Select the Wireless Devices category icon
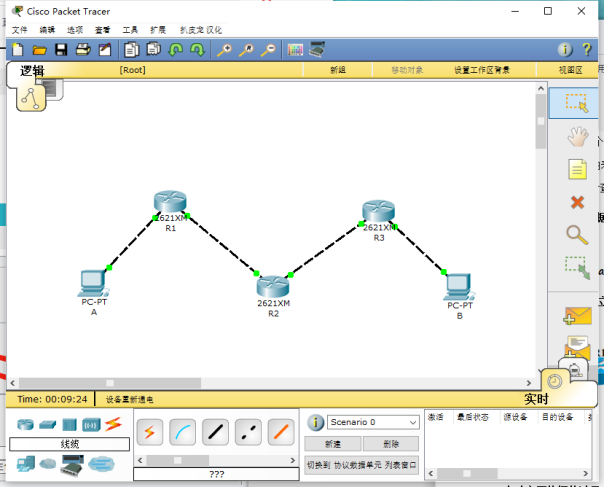The image size is (605, 487). point(91,425)
